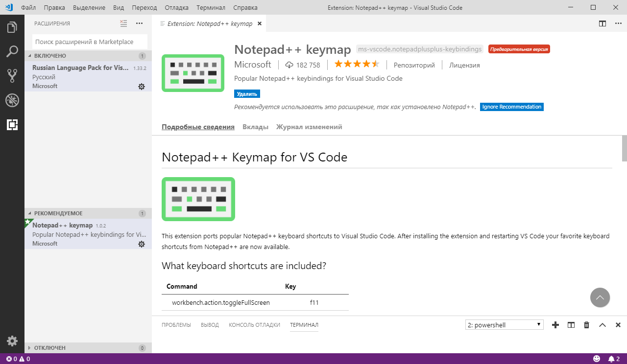Viewport: 627px width, 364px height.
Task: Open feedback smiley in status bar
Action: coord(597,359)
